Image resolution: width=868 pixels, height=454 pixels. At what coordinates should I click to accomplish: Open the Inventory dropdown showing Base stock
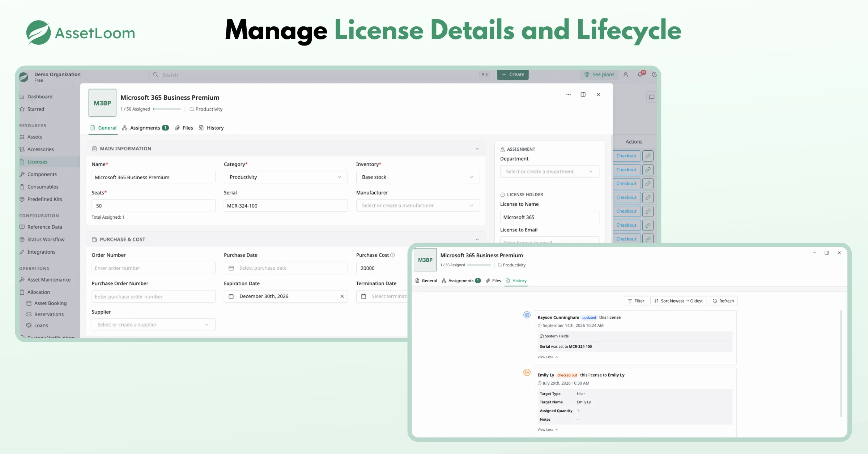(x=418, y=177)
